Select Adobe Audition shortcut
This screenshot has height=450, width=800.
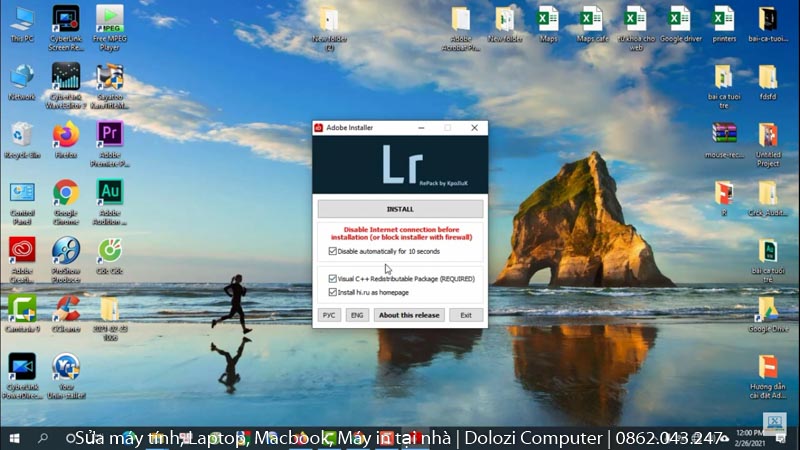pyautogui.click(x=110, y=202)
